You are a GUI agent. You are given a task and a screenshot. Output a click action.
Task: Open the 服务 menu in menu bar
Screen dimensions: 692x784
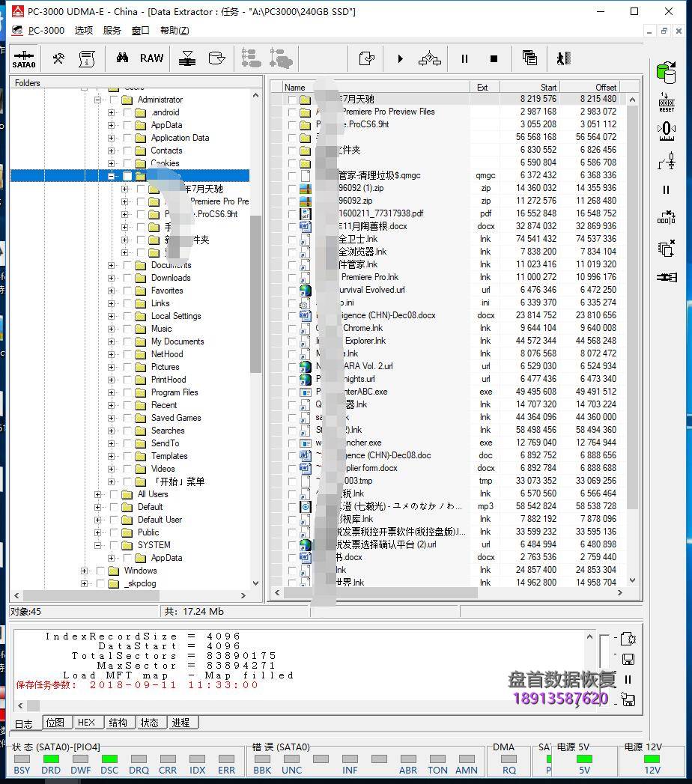point(112,31)
